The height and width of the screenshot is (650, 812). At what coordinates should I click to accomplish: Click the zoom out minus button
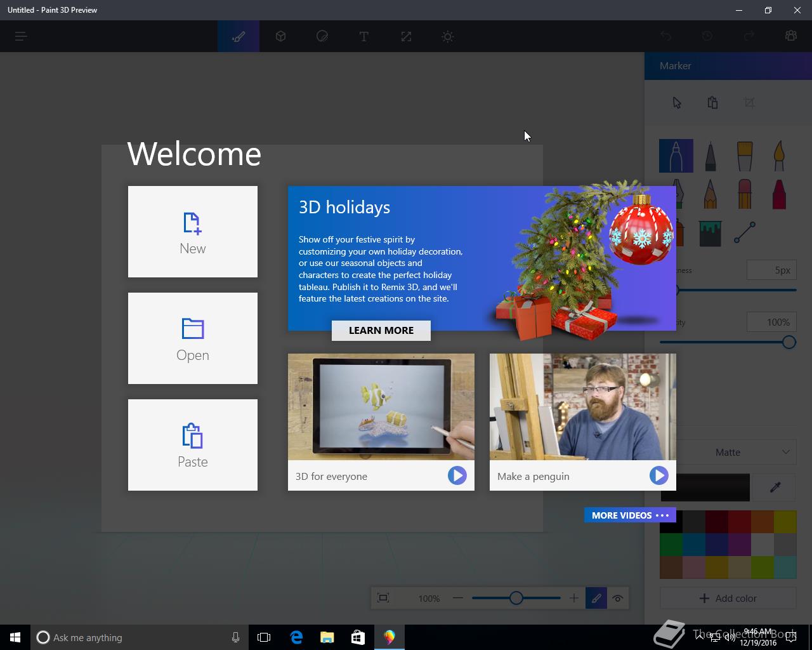458,598
